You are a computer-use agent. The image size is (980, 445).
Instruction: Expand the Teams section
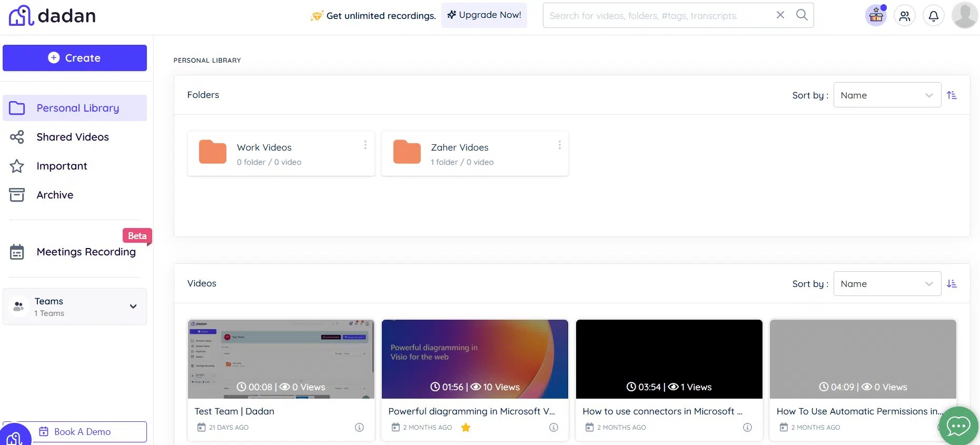(x=133, y=306)
